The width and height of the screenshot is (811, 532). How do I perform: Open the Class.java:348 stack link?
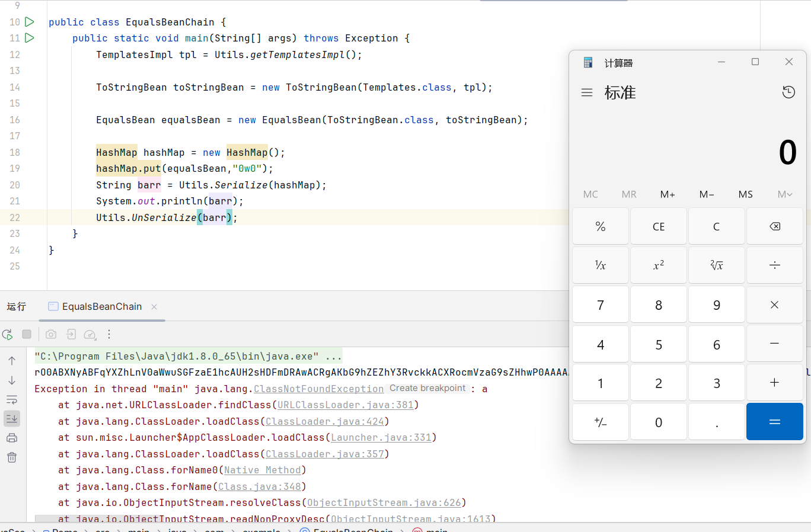pyautogui.click(x=260, y=486)
